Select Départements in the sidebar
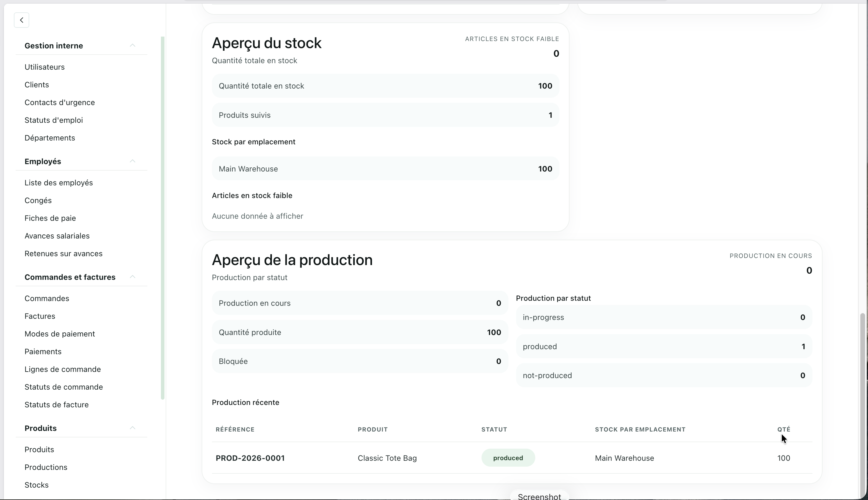This screenshot has height=500, width=868. click(50, 138)
